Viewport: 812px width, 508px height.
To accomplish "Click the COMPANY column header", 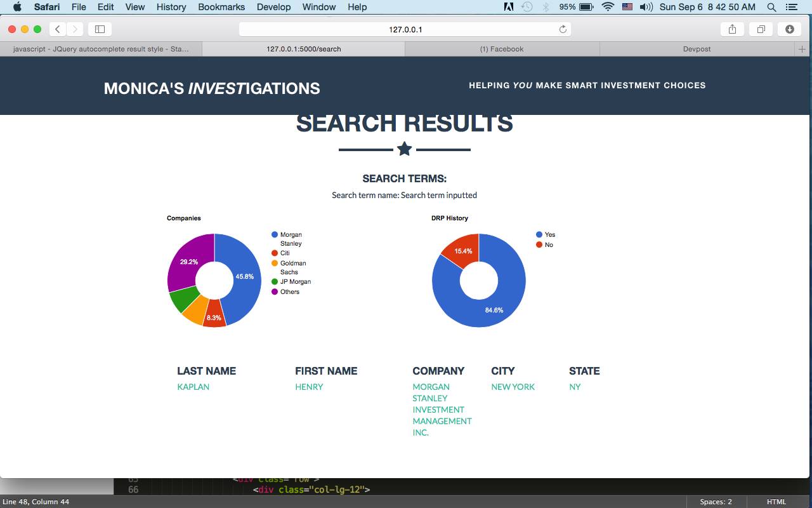I will pyautogui.click(x=438, y=371).
